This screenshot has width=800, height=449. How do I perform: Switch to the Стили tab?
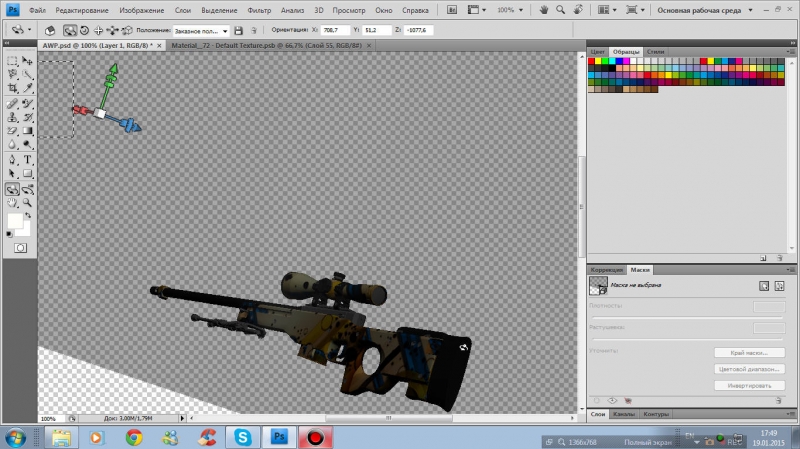(x=656, y=52)
